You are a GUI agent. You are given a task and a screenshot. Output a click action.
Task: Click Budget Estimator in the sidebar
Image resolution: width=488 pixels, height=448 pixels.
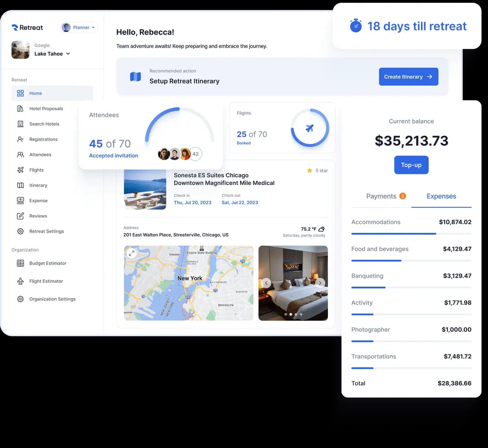point(48,263)
